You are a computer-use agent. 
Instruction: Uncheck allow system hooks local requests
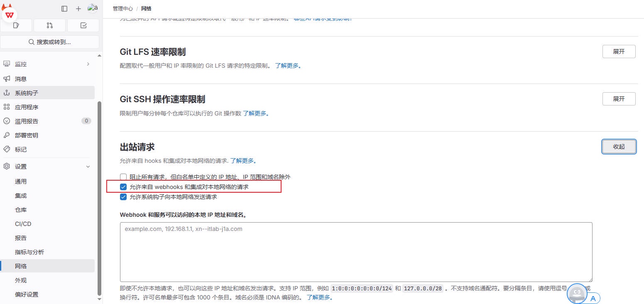point(123,197)
